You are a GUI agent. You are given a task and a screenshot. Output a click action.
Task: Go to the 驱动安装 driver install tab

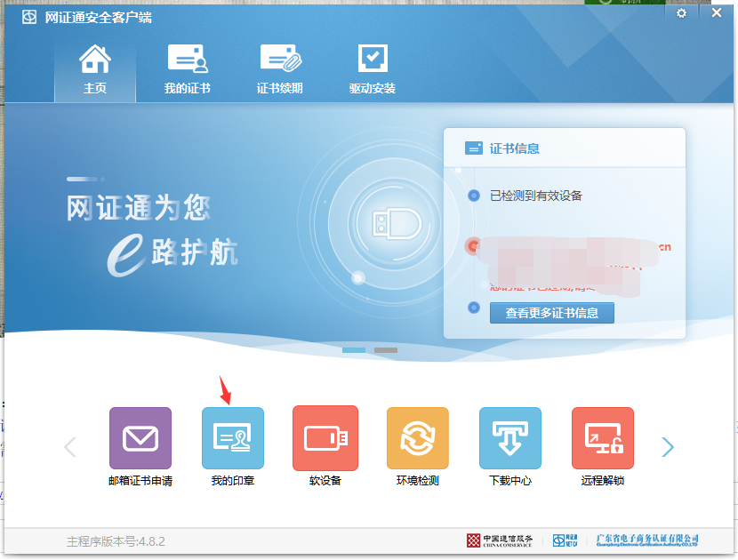click(x=373, y=69)
